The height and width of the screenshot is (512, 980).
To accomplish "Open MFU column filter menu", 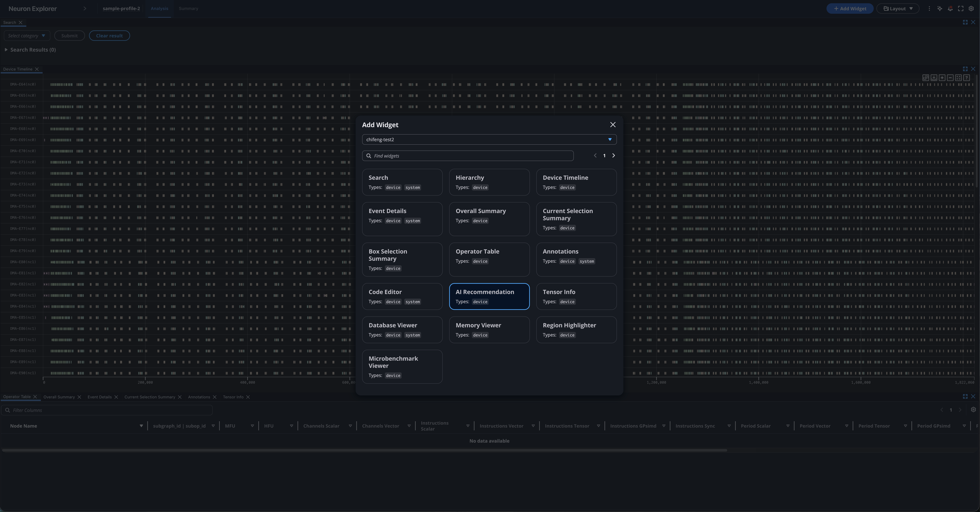I will coord(252,426).
